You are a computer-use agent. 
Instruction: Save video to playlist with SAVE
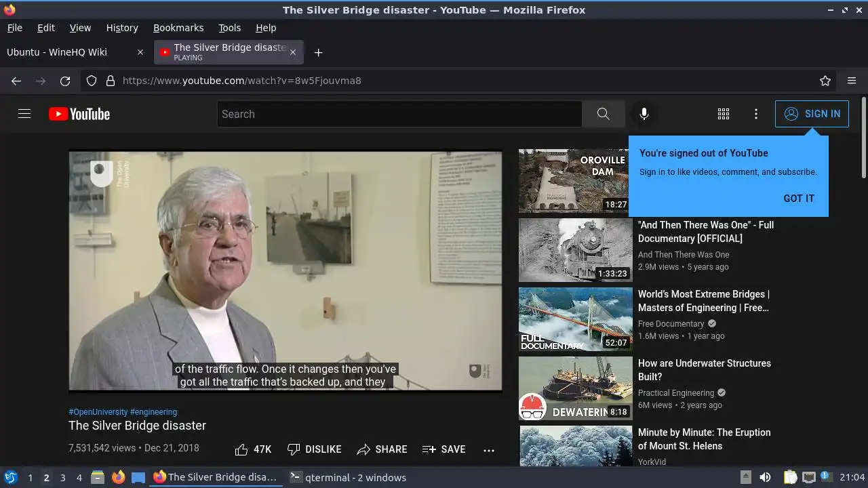[443, 449]
